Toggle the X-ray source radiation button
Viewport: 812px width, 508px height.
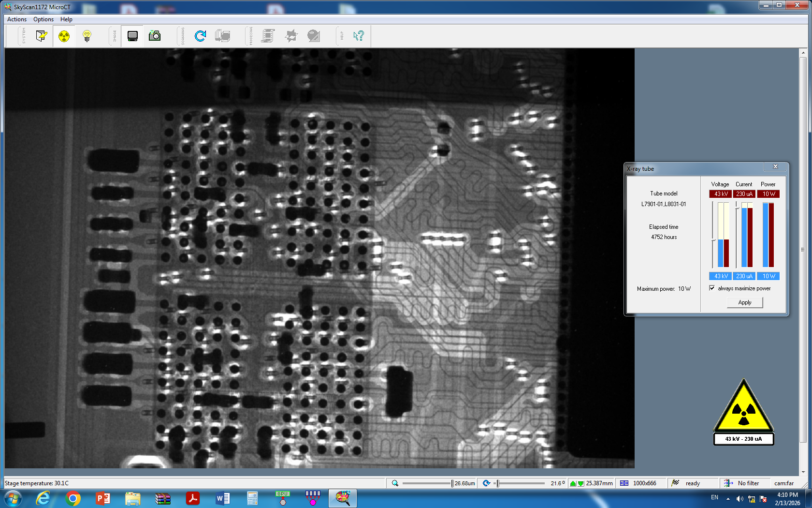(x=64, y=36)
